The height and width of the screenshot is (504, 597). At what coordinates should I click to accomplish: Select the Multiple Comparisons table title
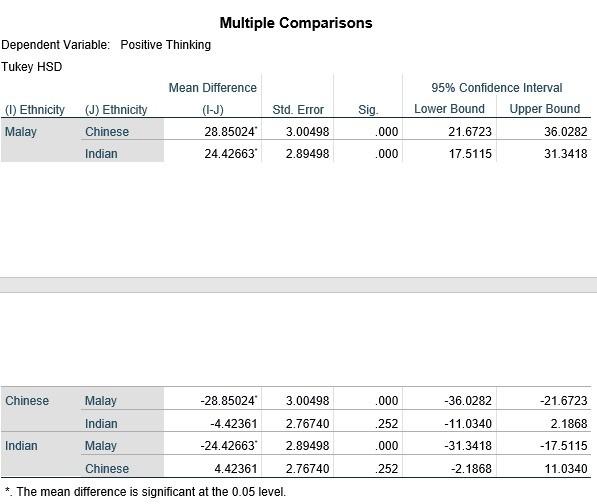pos(296,23)
